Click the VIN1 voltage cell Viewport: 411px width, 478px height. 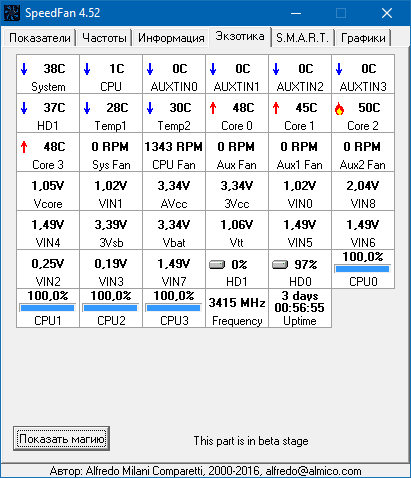click(111, 191)
